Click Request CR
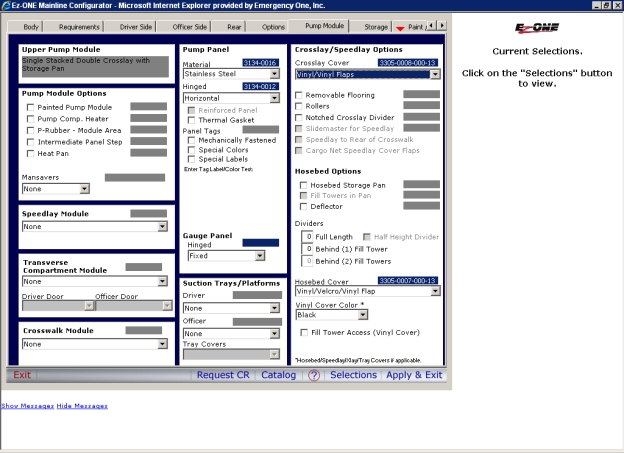Image resolution: width=624 pixels, height=453 pixels. [x=223, y=375]
